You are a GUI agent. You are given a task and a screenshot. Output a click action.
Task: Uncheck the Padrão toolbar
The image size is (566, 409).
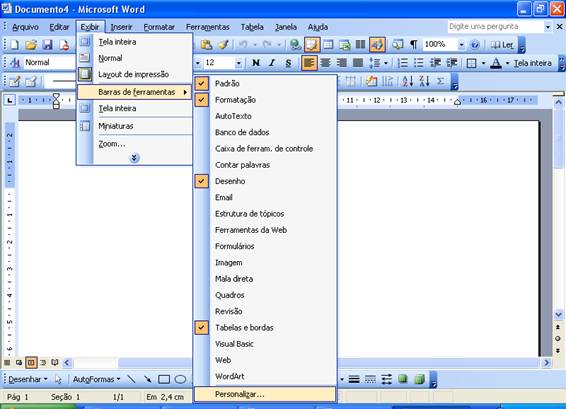coord(266,83)
